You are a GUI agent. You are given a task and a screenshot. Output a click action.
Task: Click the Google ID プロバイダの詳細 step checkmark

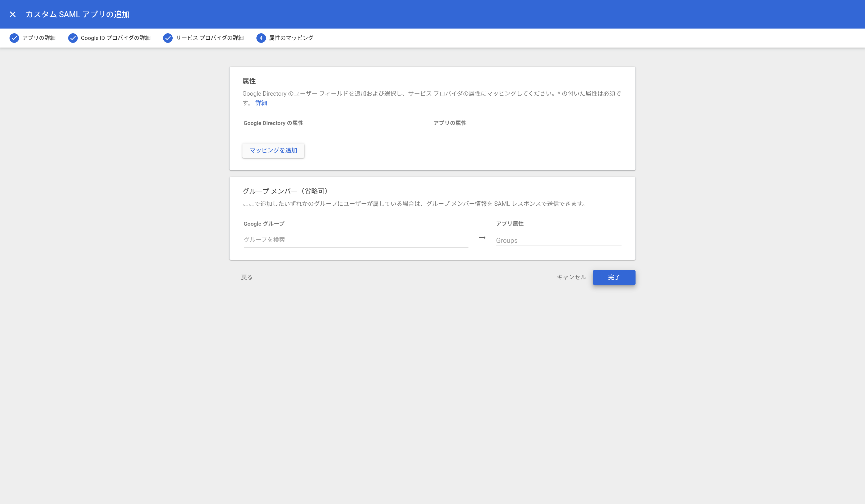click(x=73, y=38)
